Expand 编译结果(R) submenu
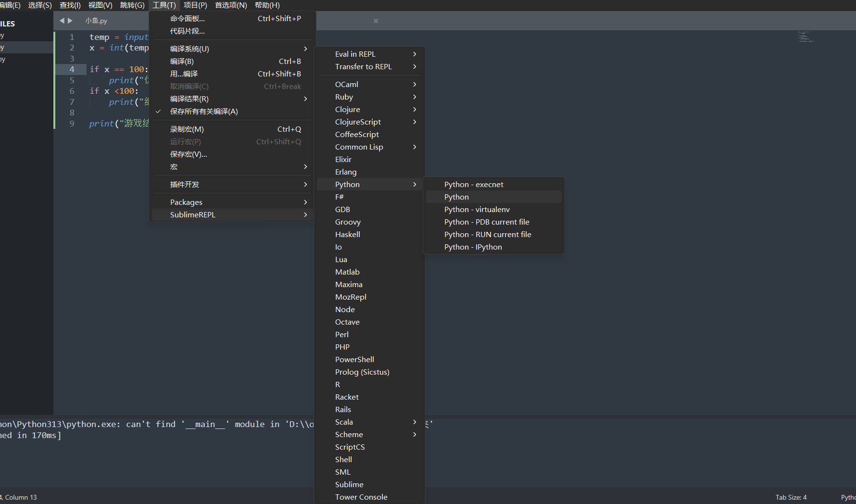The width and height of the screenshot is (856, 504). tap(231, 99)
